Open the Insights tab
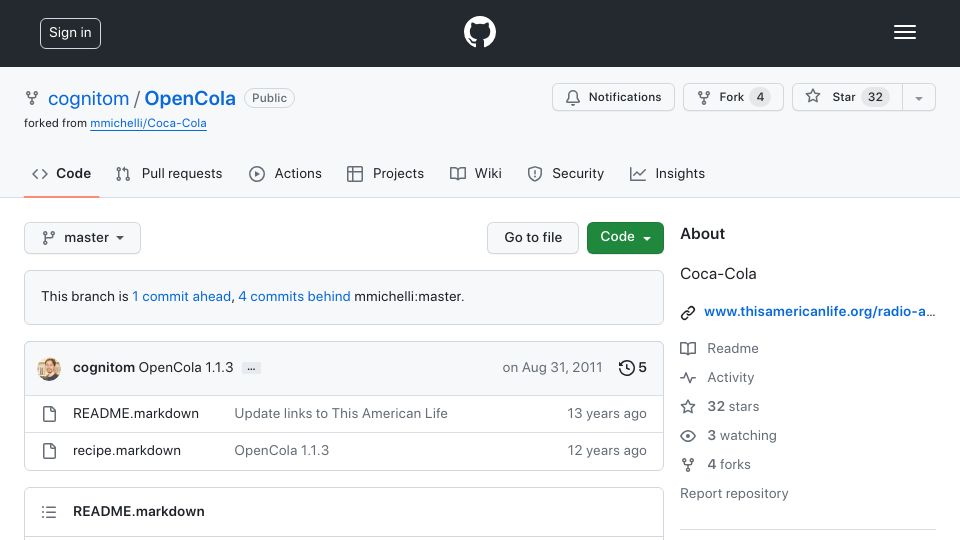This screenshot has width=960, height=540. [667, 174]
